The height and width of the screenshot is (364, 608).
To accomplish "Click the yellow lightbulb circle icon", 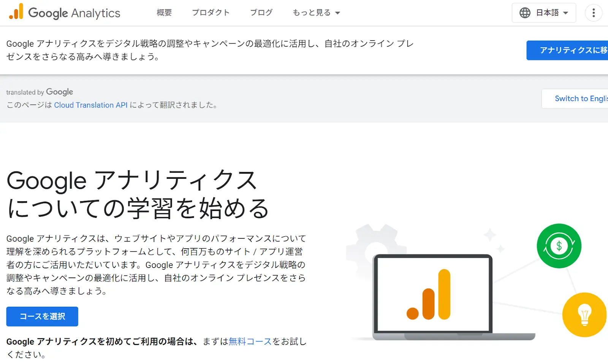I will coord(584,315).
